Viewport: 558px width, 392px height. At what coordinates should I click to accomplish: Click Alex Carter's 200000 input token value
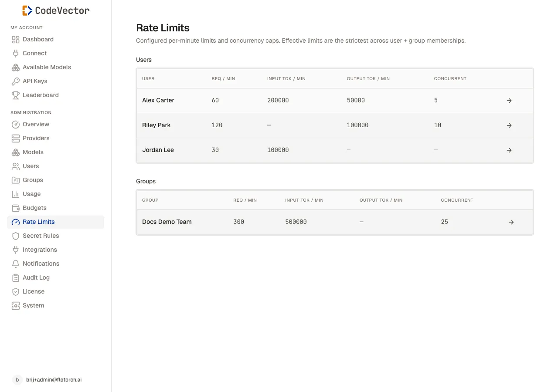click(x=278, y=100)
